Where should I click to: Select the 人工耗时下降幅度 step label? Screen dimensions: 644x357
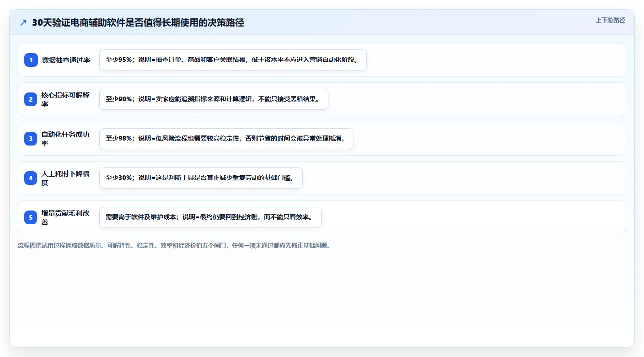(66, 178)
